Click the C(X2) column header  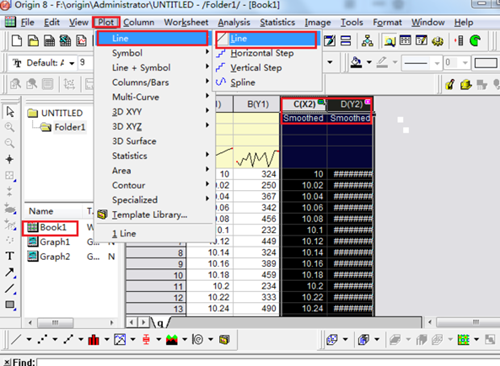click(x=304, y=104)
